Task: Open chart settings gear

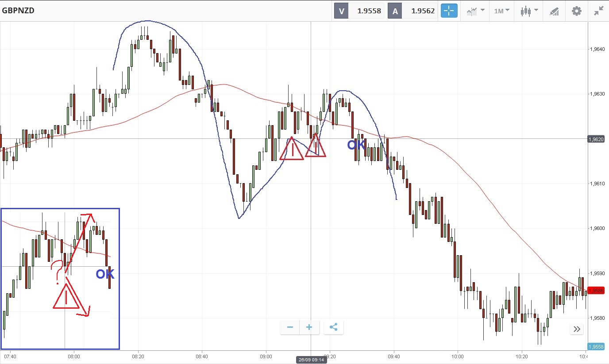Action: (576, 11)
